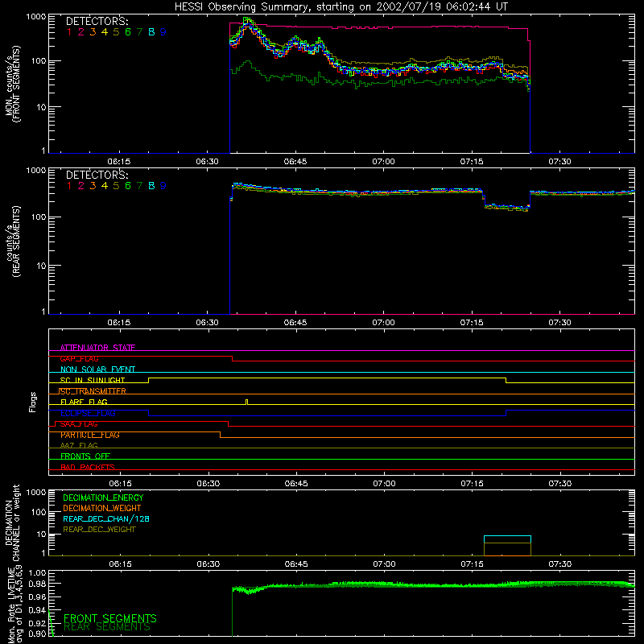This screenshot has height=644, width=644.
Task: Click the FRONT SEGMENTS livetime legend text
Action: click(110, 618)
